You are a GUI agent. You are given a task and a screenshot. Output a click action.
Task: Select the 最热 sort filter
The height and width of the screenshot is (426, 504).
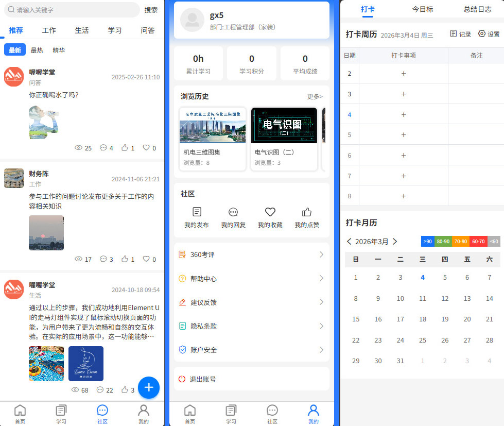point(37,50)
